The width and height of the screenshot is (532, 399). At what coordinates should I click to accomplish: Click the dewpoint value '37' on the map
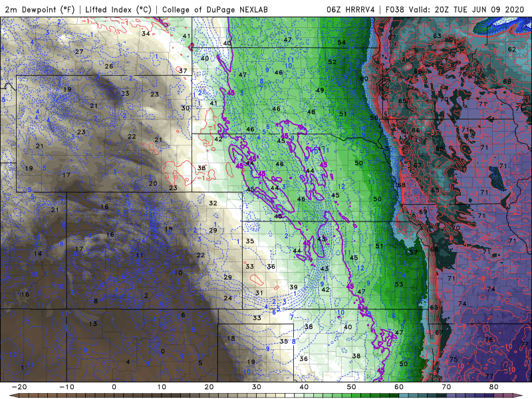(183, 70)
